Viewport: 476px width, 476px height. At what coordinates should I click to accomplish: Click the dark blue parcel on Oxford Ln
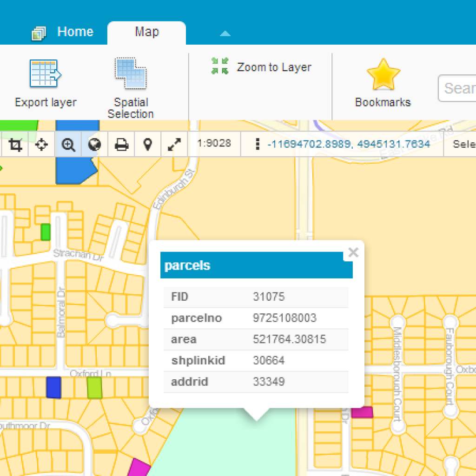point(54,387)
